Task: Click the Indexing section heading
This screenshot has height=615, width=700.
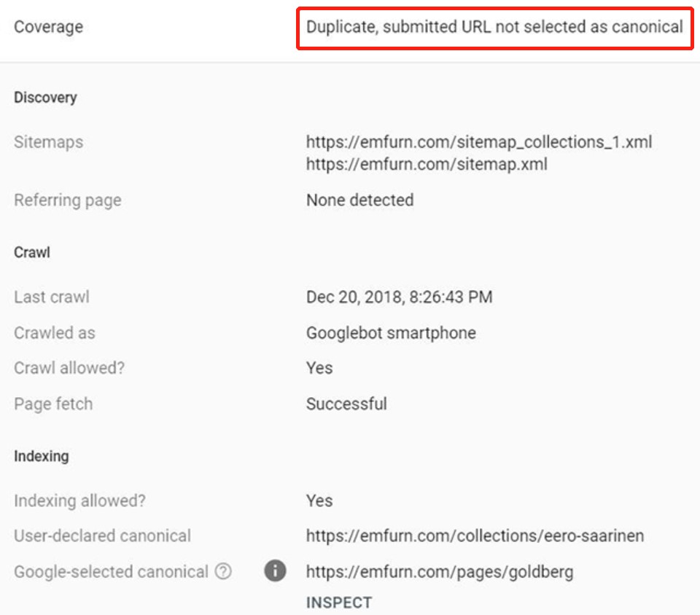Action: tap(42, 456)
